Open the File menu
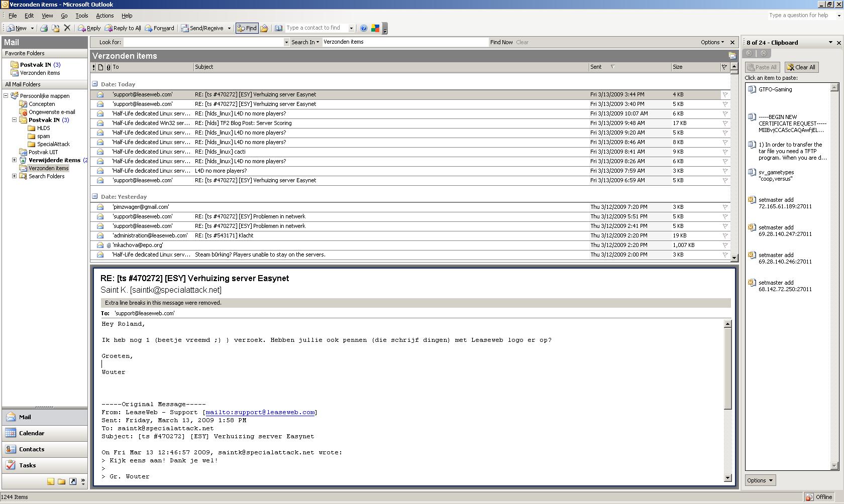The image size is (844, 504). pyautogui.click(x=13, y=16)
